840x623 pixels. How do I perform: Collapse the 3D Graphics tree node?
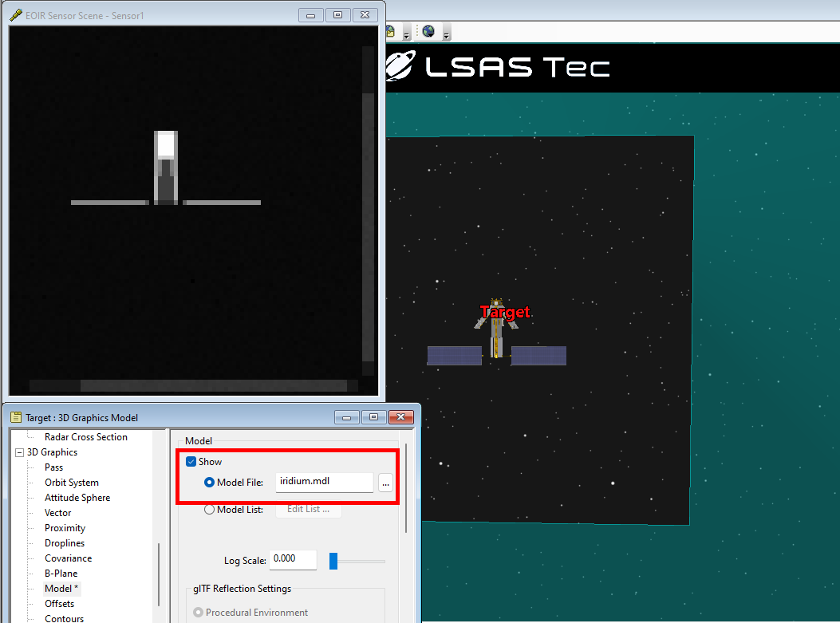click(18, 451)
